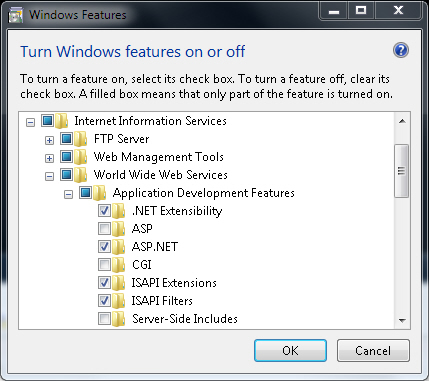Select the Internet Information Services label
Image resolution: width=429 pixels, height=381 pixels.
tap(150, 121)
